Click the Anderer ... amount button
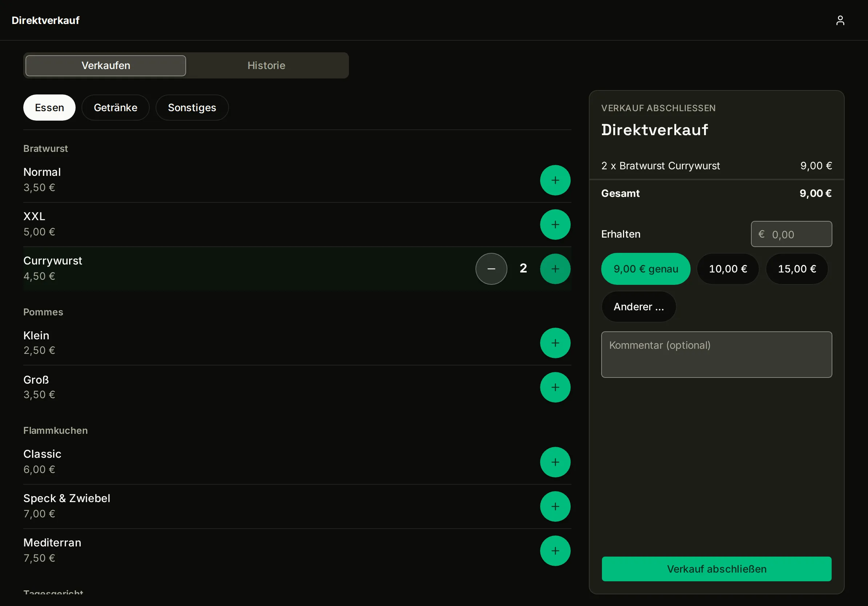Viewport: 868px width, 606px height. [x=639, y=306]
